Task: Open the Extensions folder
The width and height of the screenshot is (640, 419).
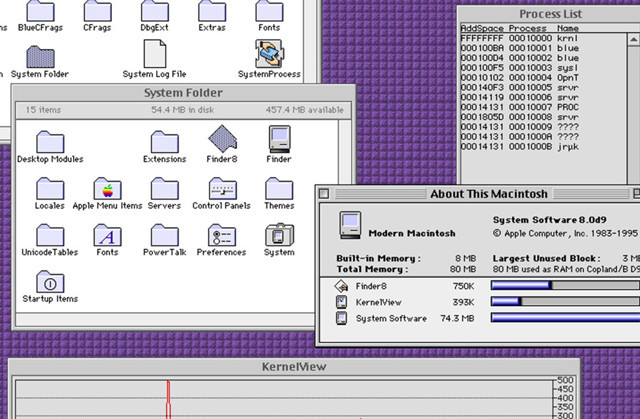Action: (x=164, y=142)
